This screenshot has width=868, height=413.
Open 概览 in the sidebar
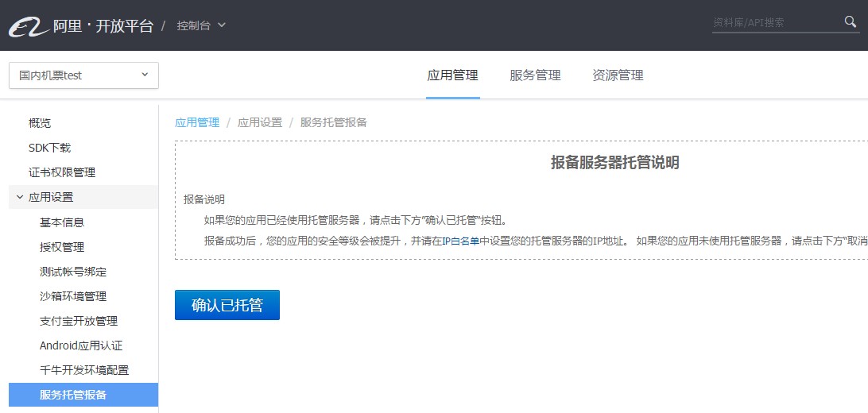pos(40,123)
